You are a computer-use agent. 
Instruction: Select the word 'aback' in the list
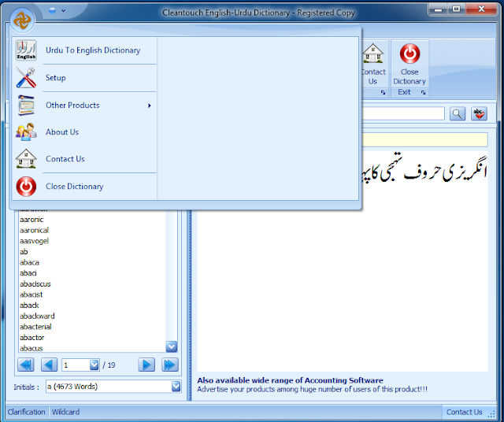click(x=29, y=305)
